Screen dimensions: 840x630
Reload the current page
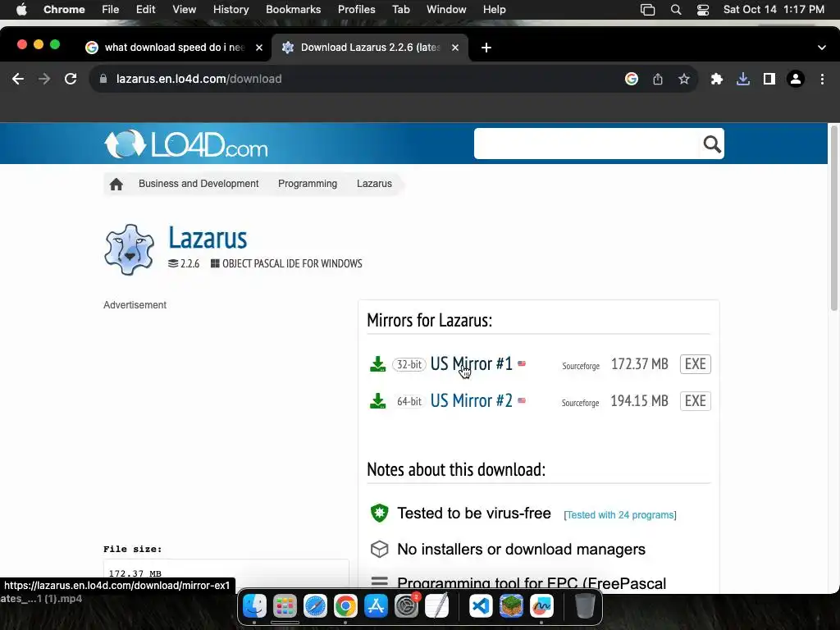71,79
